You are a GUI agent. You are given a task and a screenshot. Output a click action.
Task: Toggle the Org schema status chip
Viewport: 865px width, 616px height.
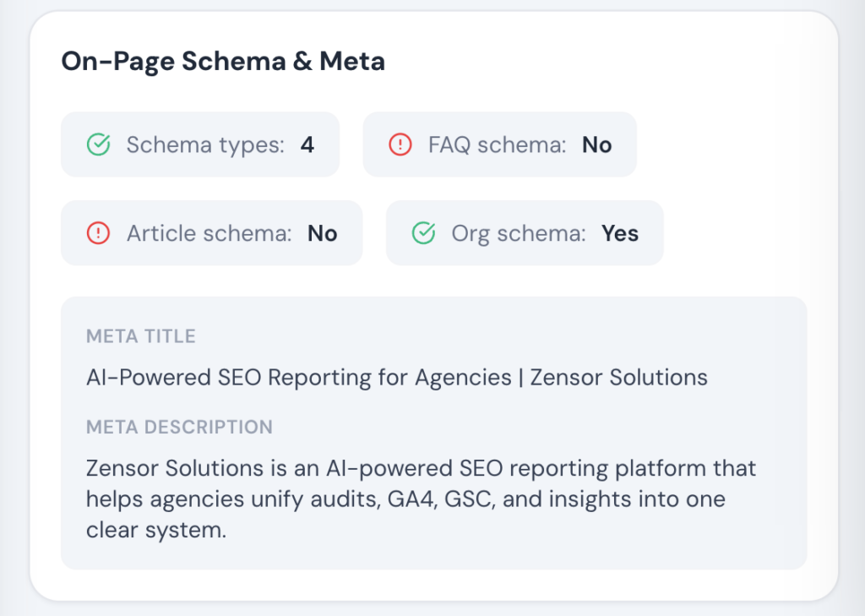click(525, 233)
